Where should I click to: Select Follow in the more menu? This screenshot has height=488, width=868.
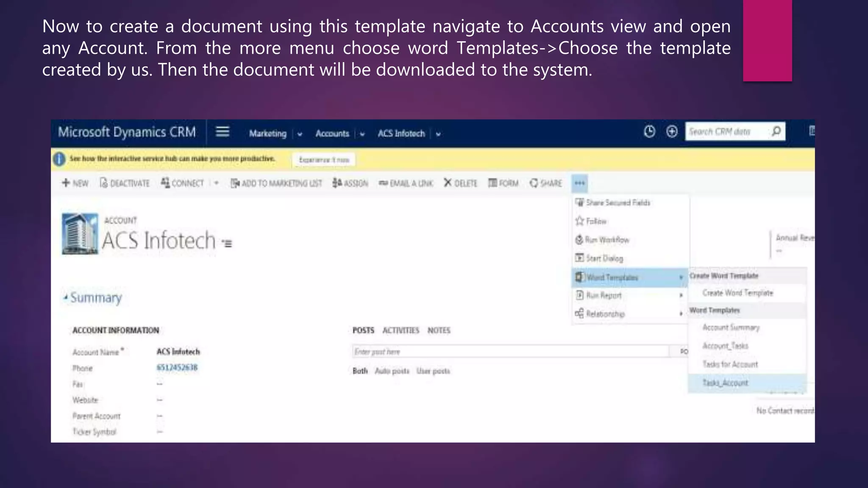[x=630, y=221]
